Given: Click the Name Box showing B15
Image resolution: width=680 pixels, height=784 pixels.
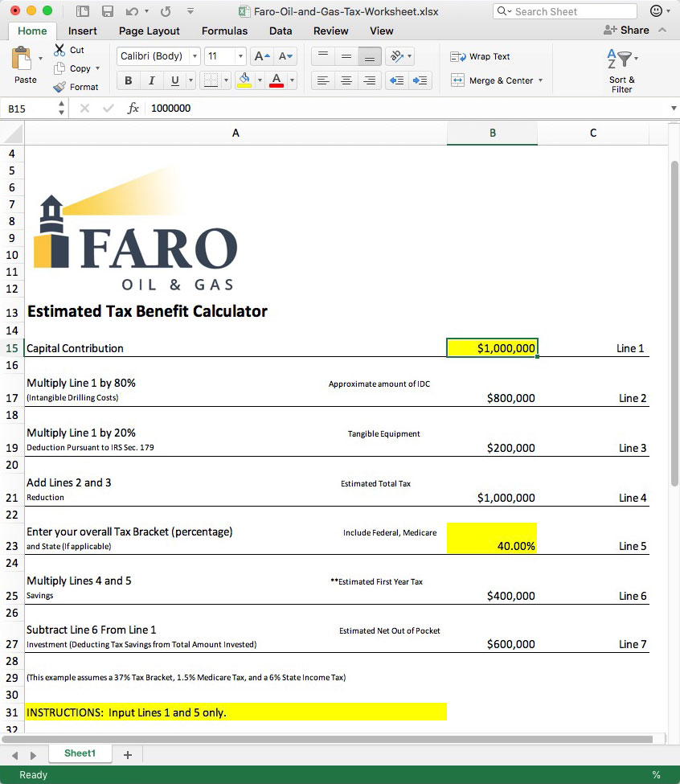Looking at the screenshot, I should click(33, 109).
